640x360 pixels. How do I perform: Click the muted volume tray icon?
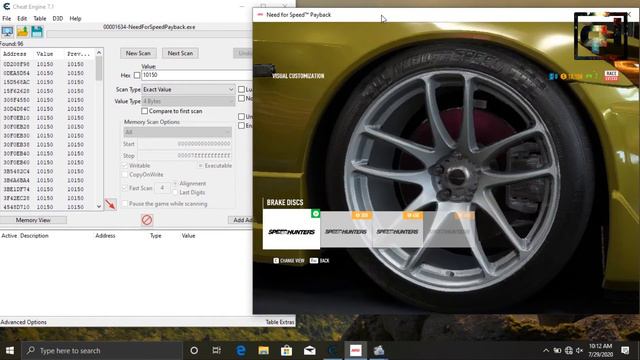[580, 350]
